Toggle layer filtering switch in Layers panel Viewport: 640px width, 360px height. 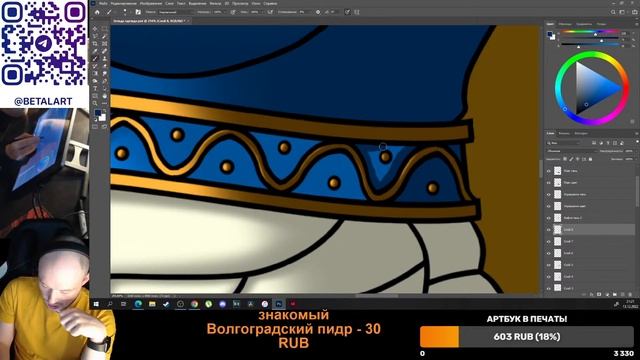coord(638,141)
